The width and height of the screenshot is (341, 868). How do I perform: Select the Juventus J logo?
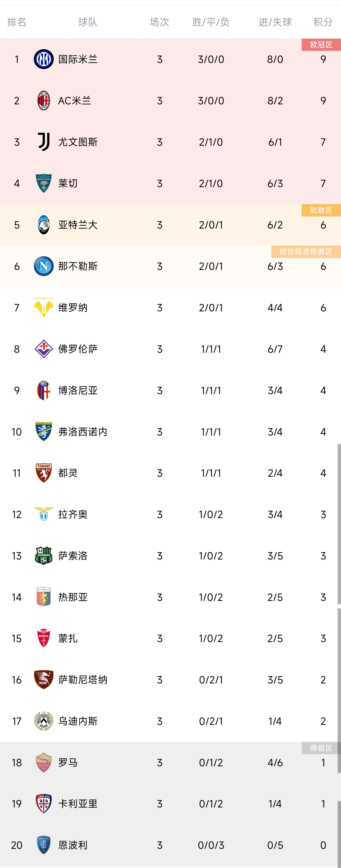click(44, 142)
